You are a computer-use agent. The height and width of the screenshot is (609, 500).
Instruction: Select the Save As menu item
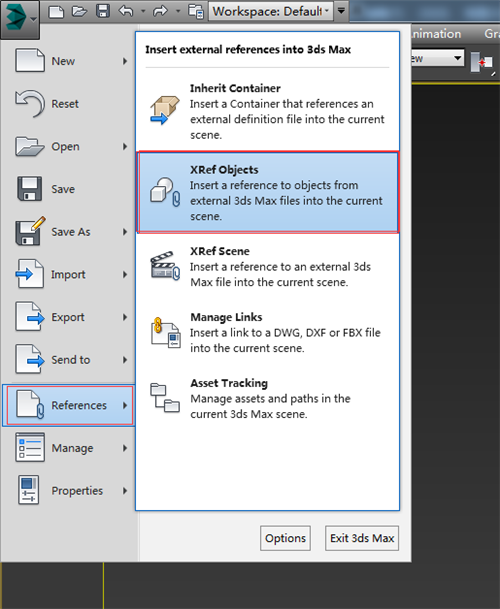(x=70, y=232)
